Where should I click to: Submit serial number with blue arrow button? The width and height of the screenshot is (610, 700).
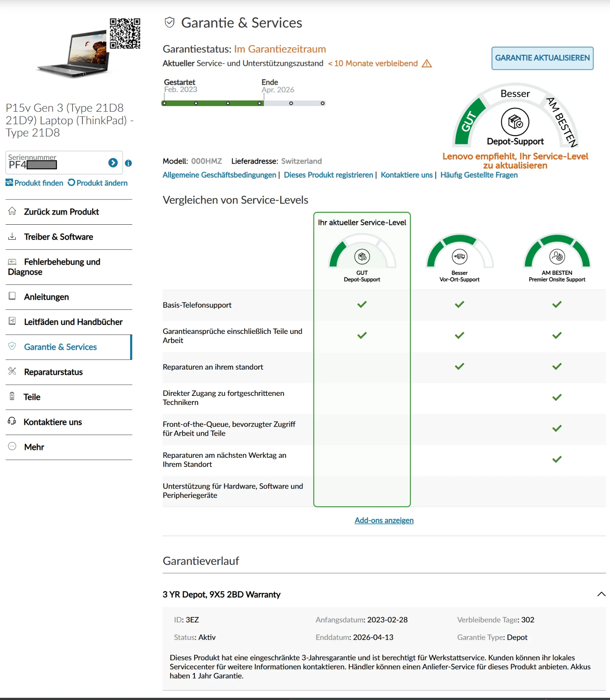(x=113, y=163)
